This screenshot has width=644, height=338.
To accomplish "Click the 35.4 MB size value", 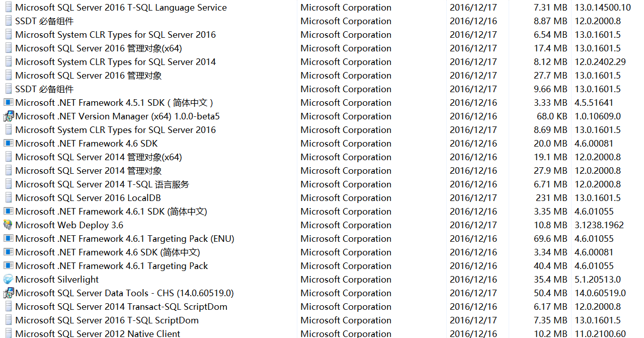I will tap(550, 280).
